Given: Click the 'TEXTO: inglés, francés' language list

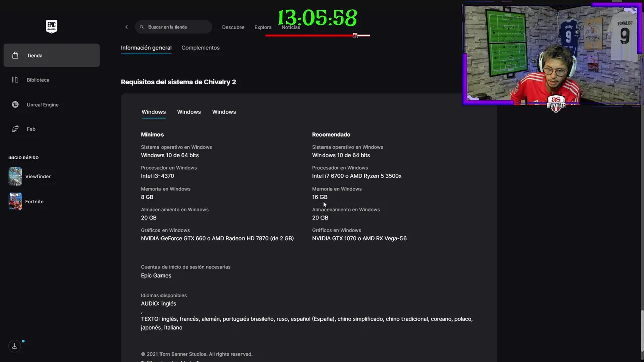Looking at the screenshot, I should (x=307, y=323).
